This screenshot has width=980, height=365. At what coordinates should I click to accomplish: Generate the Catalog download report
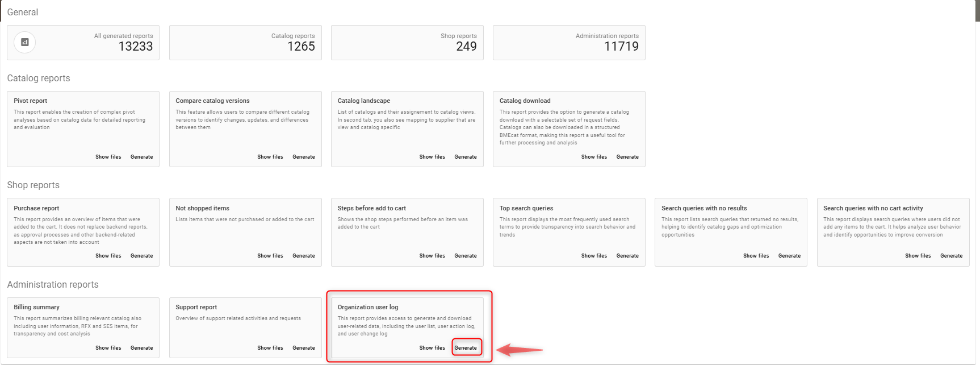tap(627, 157)
